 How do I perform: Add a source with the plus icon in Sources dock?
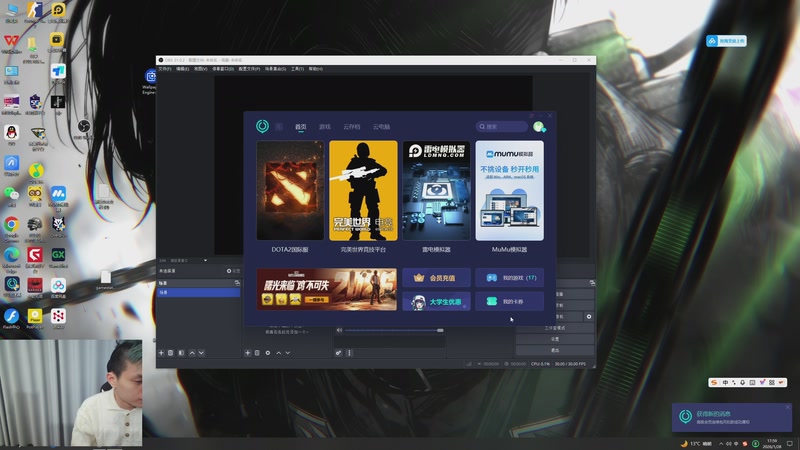pos(247,353)
